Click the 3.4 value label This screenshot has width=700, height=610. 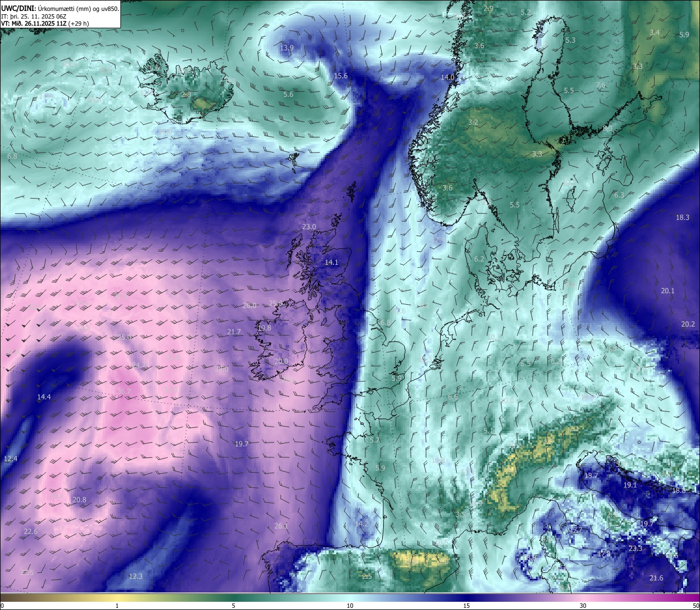point(655,33)
